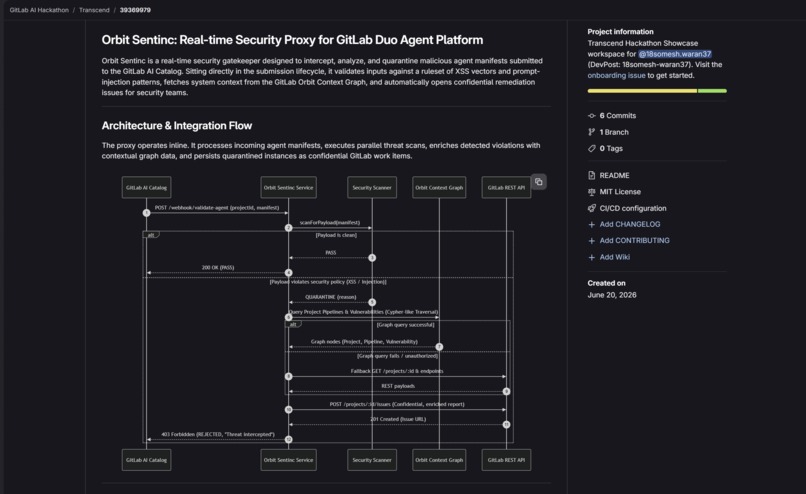Click the scales icon beside MIT License
Viewport: 806px width, 494px height.
(592, 192)
